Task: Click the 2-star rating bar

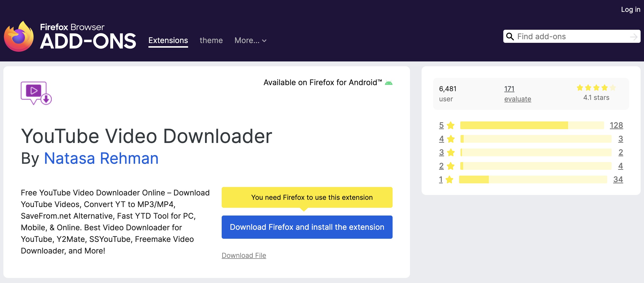Action: [x=536, y=166]
